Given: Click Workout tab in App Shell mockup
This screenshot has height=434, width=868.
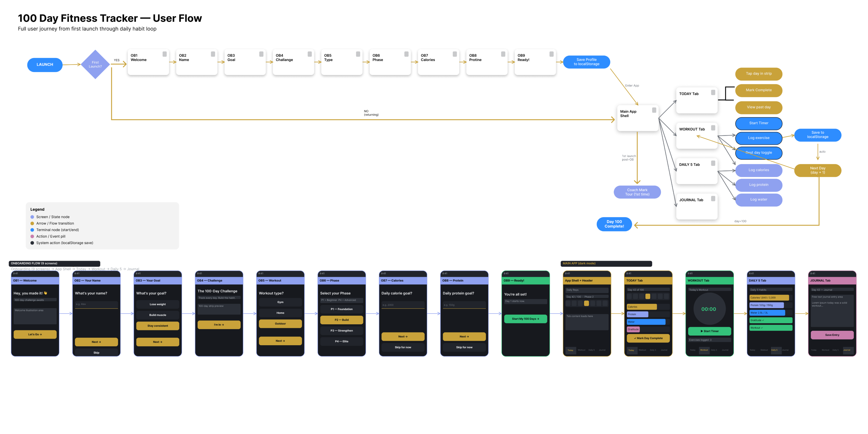Looking at the screenshot, I should [x=582, y=350].
